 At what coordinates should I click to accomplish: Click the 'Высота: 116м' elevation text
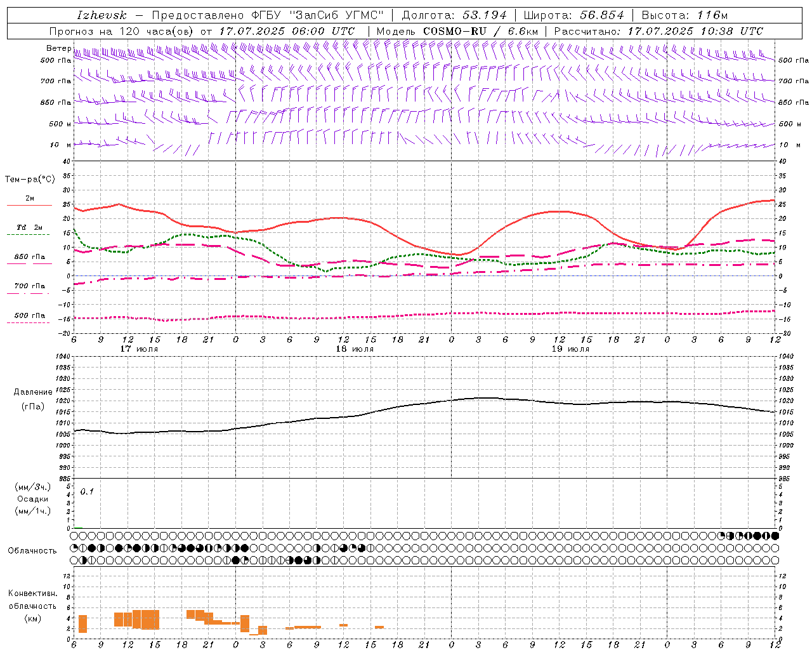[684, 15]
